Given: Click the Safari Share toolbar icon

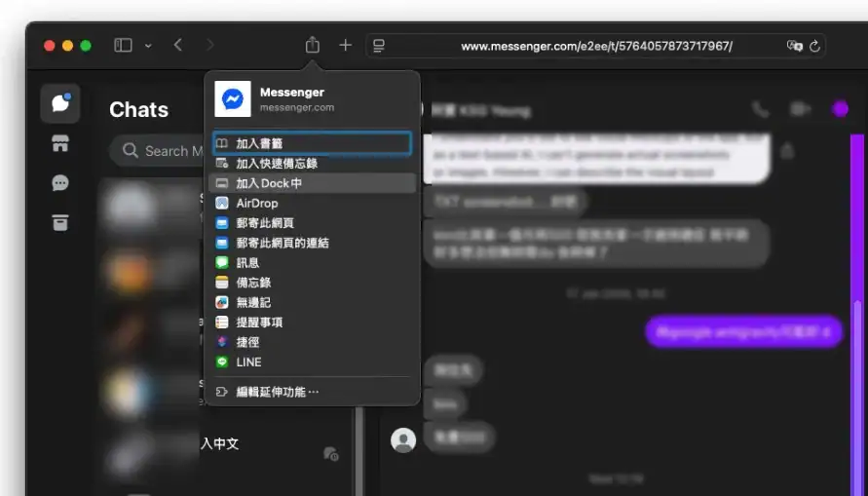Looking at the screenshot, I should coord(312,45).
